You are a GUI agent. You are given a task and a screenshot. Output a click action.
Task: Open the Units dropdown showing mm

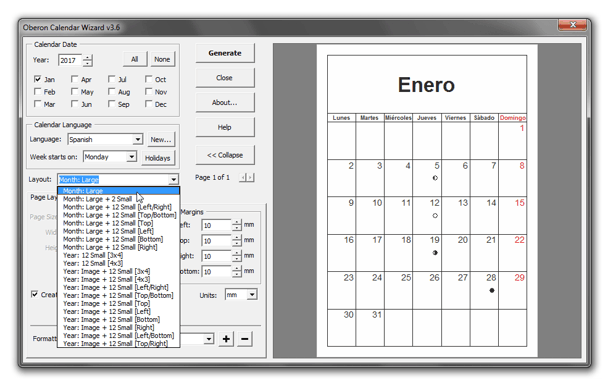[x=252, y=295]
